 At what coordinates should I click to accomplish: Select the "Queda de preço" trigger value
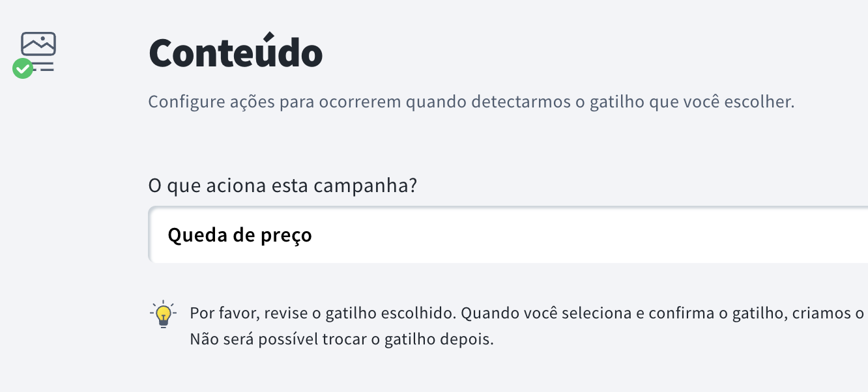(240, 235)
